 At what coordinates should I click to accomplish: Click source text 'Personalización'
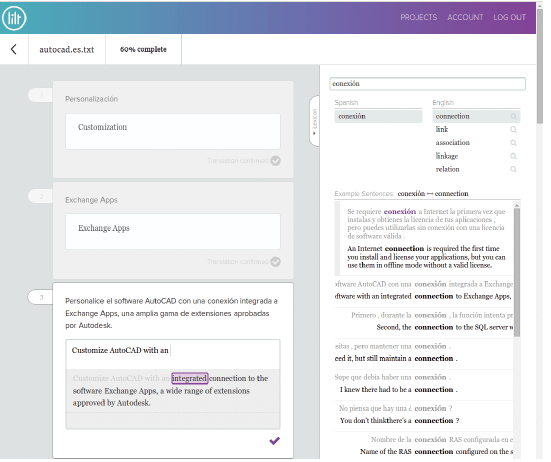tap(91, 99)
